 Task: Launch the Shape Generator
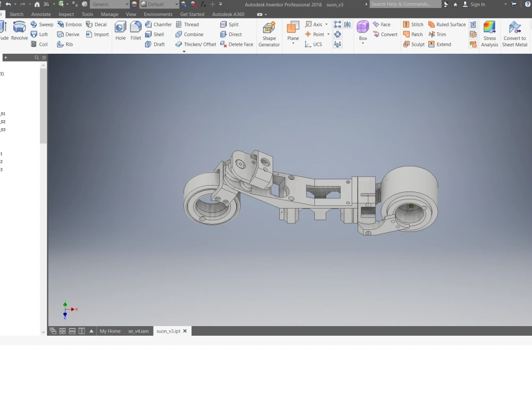269,34
